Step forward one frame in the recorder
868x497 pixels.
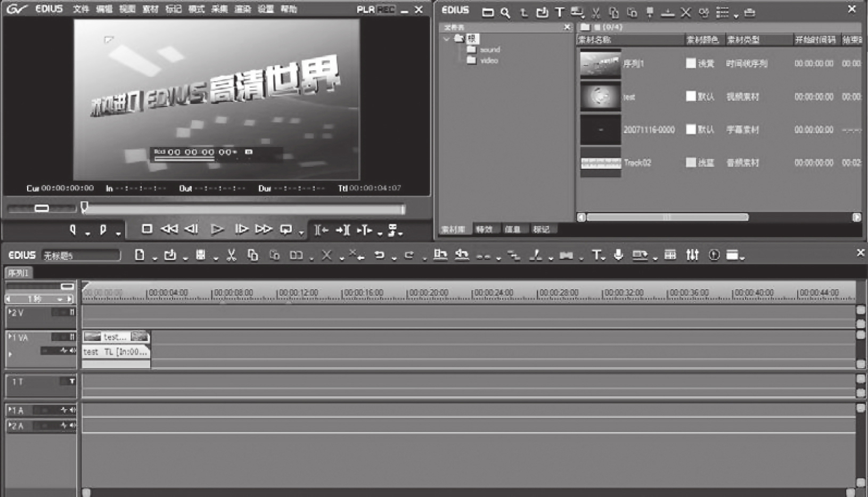[x=241, y=229]
